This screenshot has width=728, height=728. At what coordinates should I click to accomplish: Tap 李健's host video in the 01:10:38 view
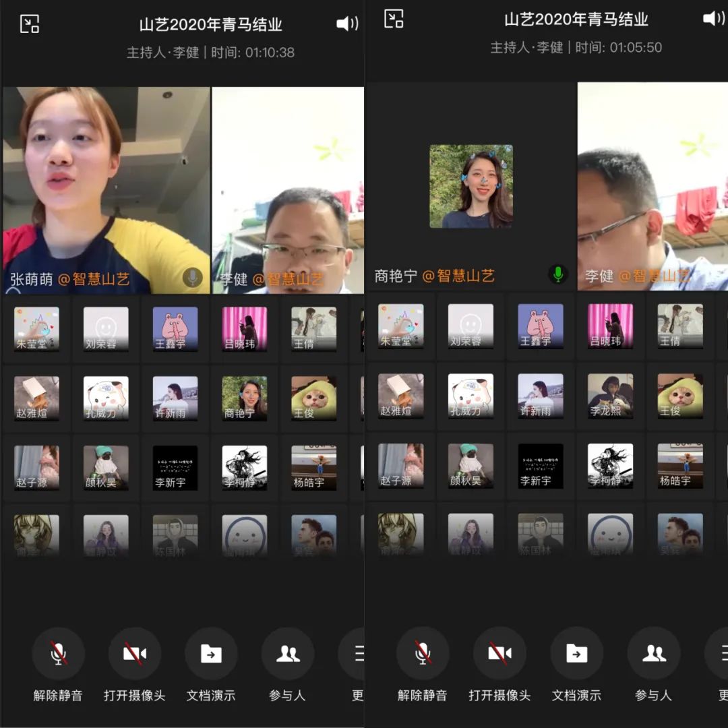click(x=289, y=190)
